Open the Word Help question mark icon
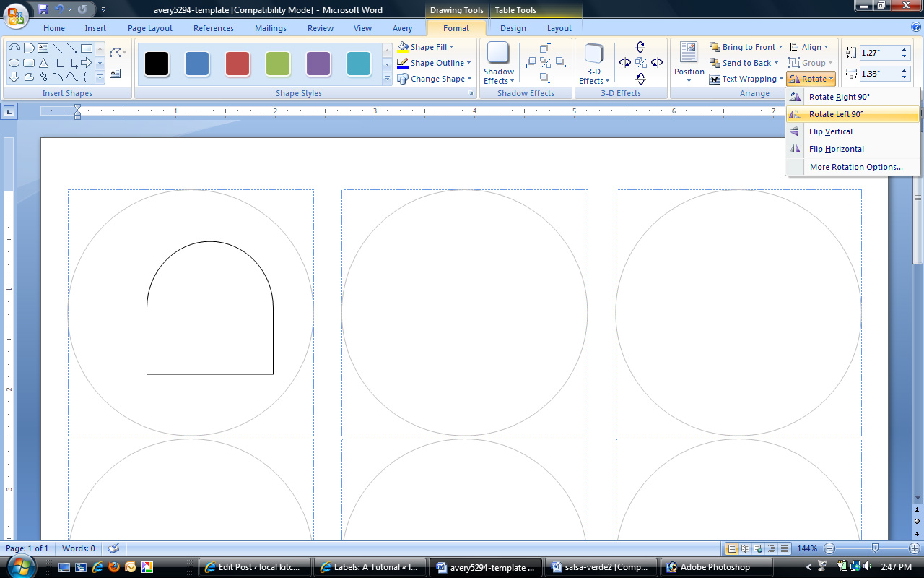The width and height of the screenshot is (924, 578). tap(916, 27)
